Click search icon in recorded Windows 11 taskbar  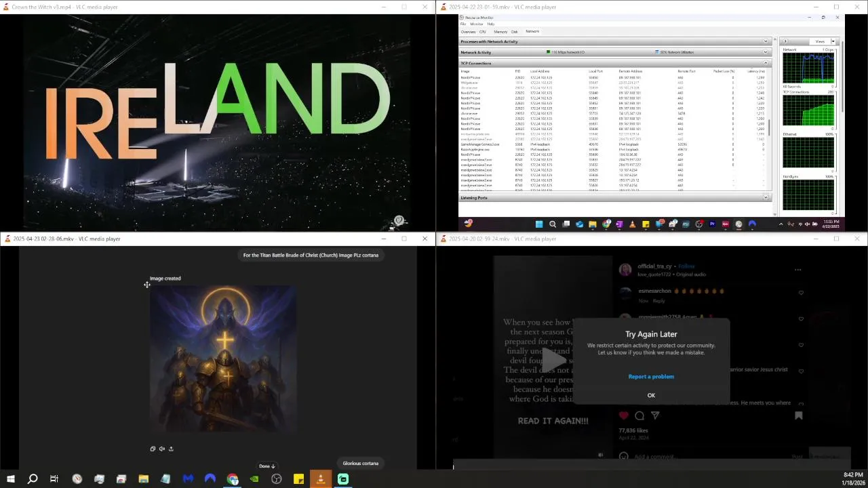coord(553,224)
